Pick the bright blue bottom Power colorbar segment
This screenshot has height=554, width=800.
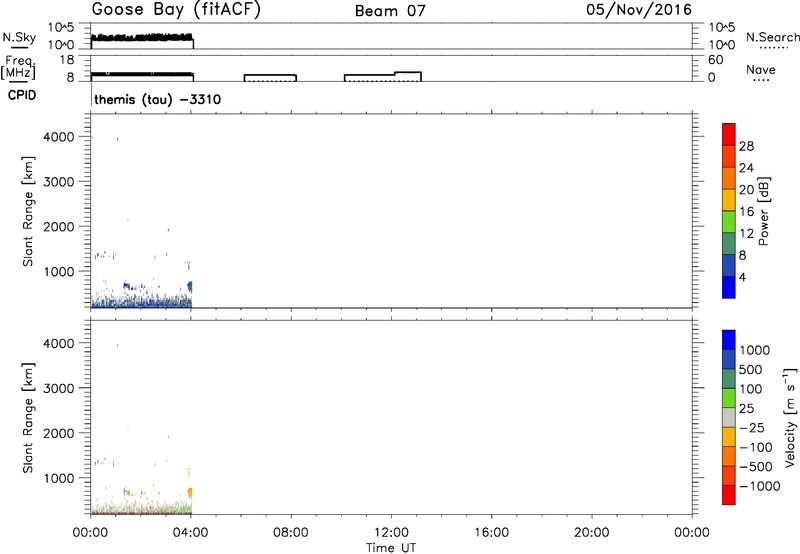729,287
